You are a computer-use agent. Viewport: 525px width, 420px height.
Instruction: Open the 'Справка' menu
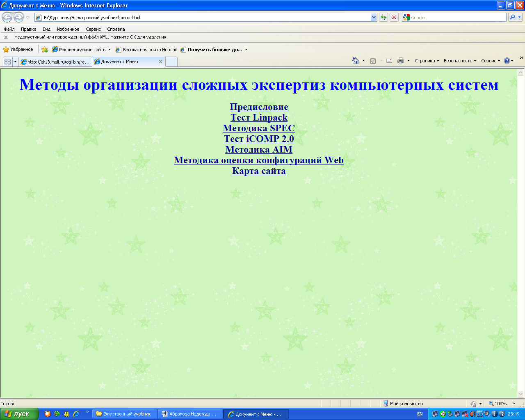click(116, 29)
